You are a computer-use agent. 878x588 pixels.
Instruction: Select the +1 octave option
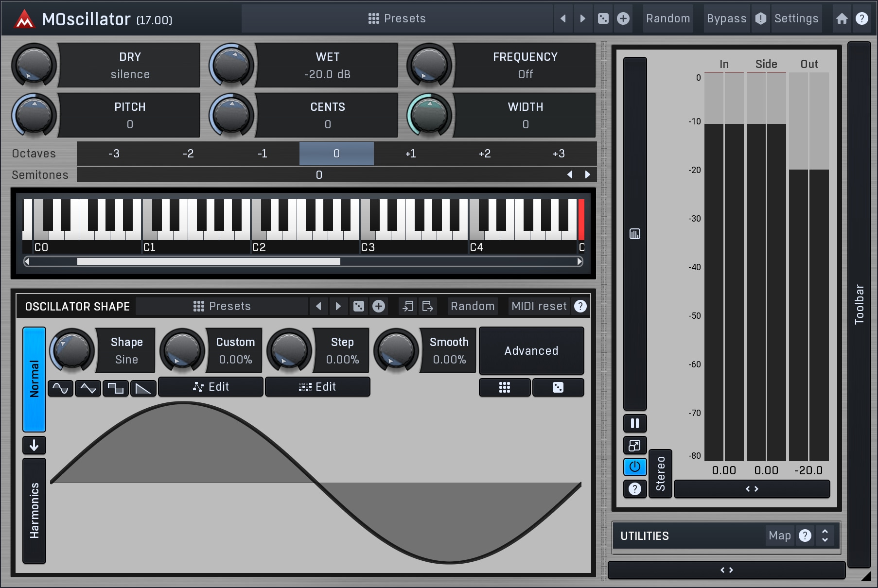point(410,154)
